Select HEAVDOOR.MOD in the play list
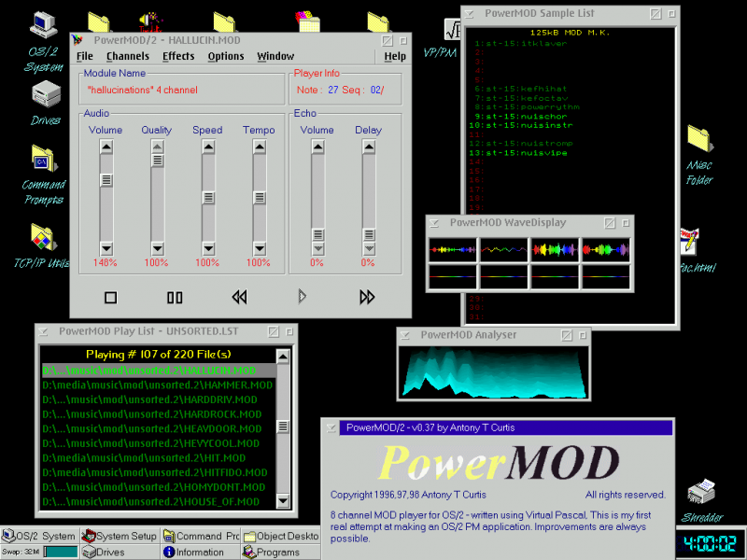The image size is (747, 560). (x=158, y=428)
